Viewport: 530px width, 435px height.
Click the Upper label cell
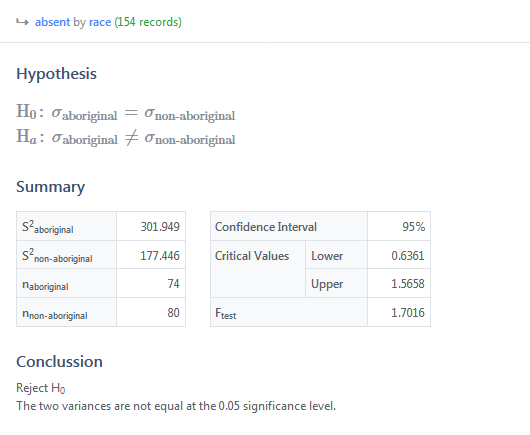336,283
